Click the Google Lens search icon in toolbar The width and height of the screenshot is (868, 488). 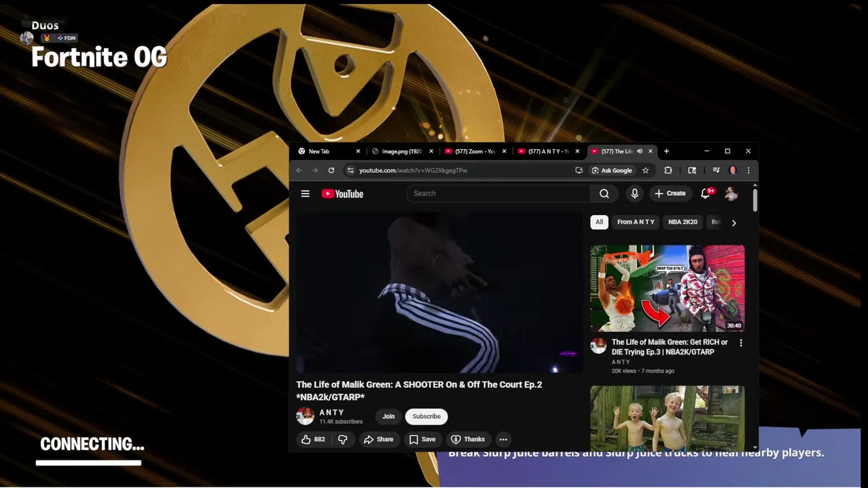click(x=692, y=170)
